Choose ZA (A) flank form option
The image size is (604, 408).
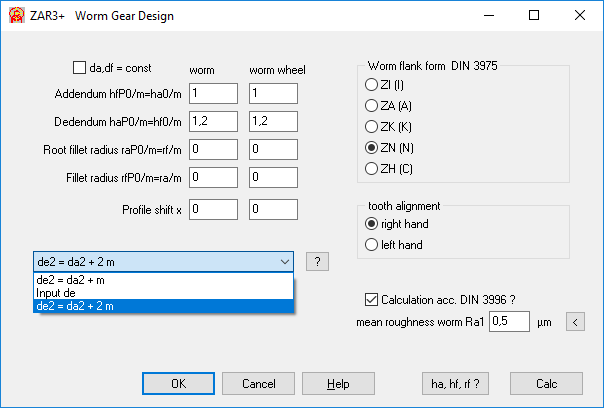click(x=372, y=105)
